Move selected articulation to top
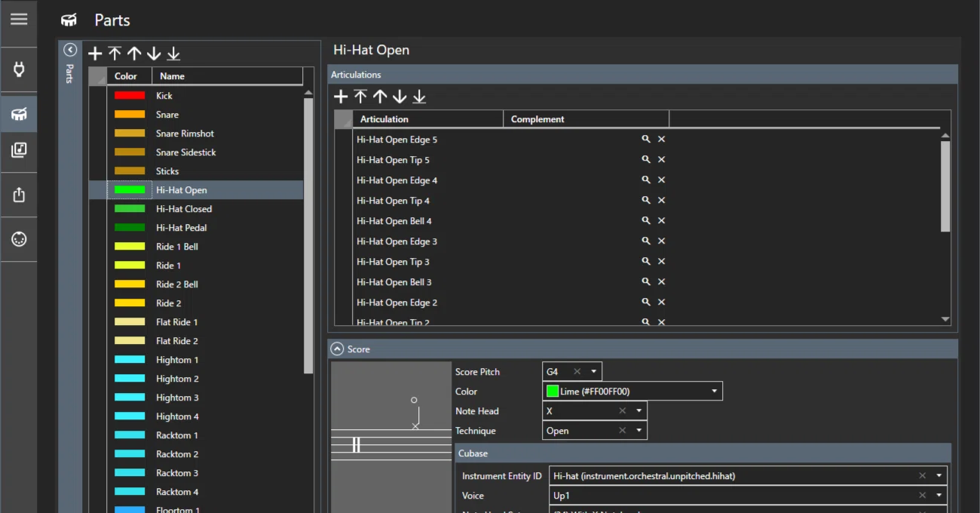980x513 pixels. [x=360, y=97]
